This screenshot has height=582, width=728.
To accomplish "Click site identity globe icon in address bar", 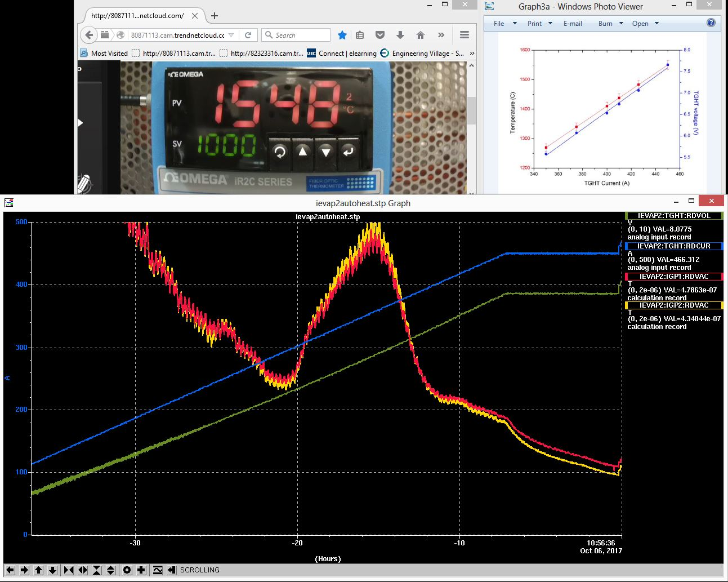I will (x=120, y=35).
